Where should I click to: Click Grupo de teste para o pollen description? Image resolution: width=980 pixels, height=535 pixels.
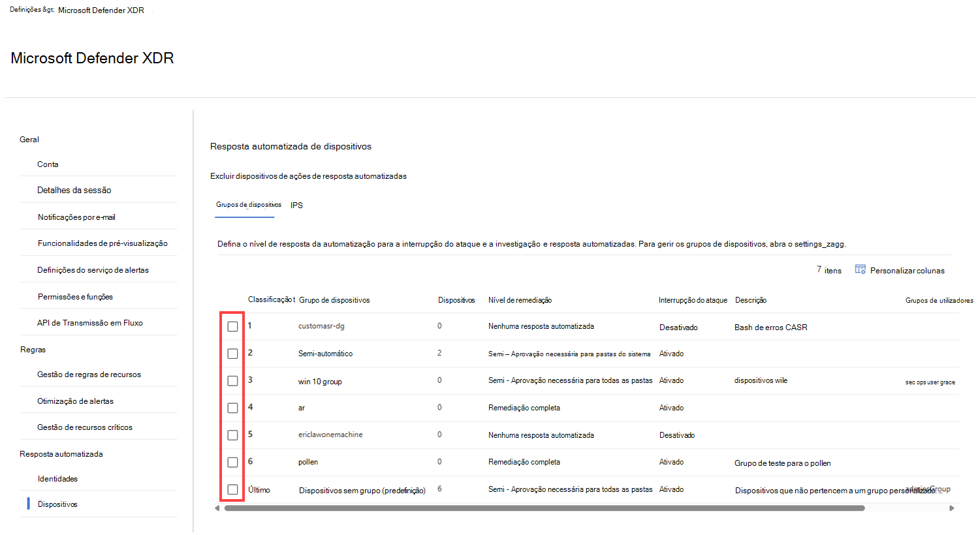pyautogui.click(x=783, y=463)
